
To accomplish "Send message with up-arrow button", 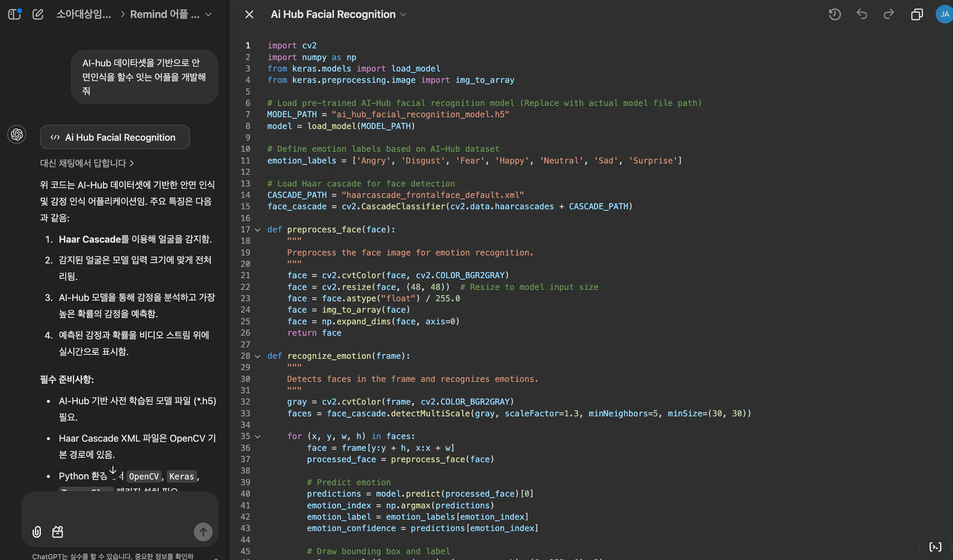I will point(203,532).
